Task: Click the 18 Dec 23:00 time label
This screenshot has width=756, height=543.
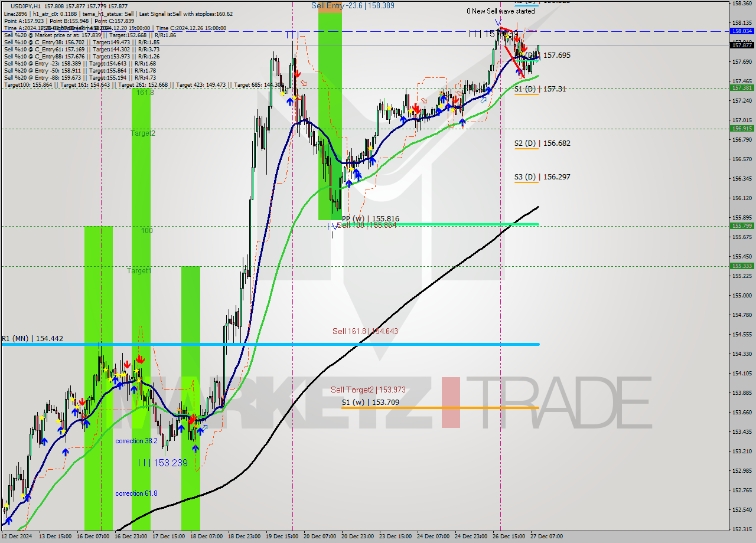Action: pyautogui.click(x=244, y=537)
